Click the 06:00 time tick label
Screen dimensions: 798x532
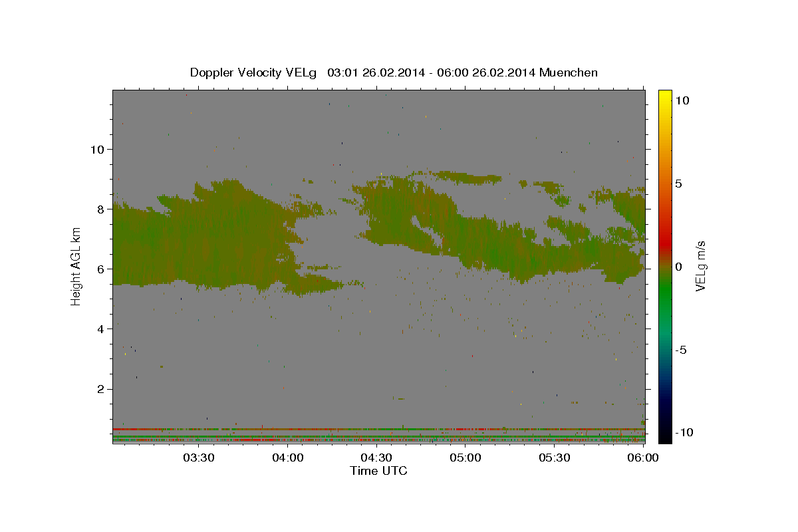point(643,458)
